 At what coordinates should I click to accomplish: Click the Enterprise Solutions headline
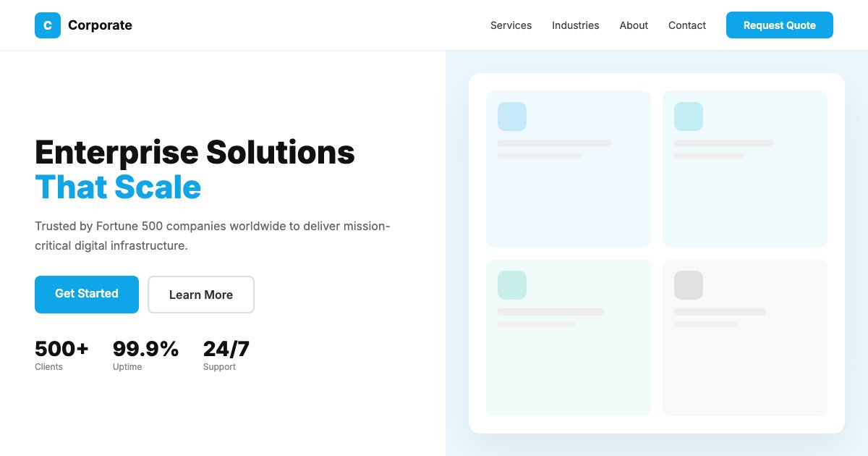(x=195, y=153)
